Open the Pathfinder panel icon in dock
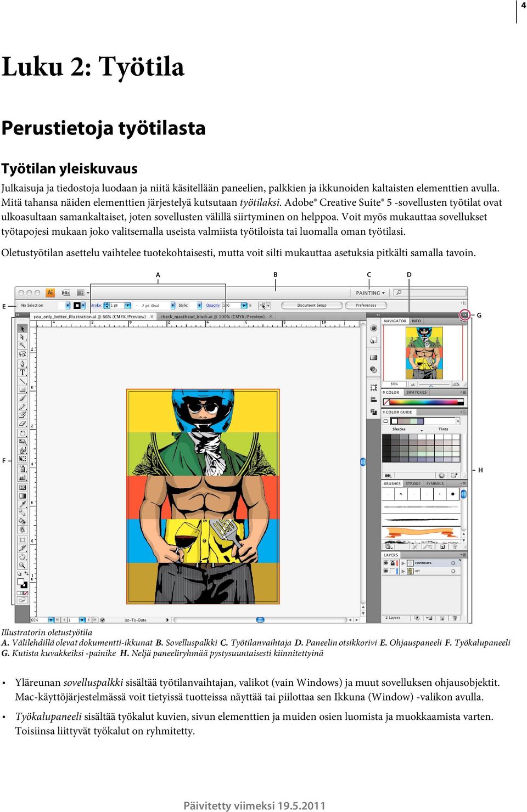The image size is (527, 812). click(x=373, y=411)
